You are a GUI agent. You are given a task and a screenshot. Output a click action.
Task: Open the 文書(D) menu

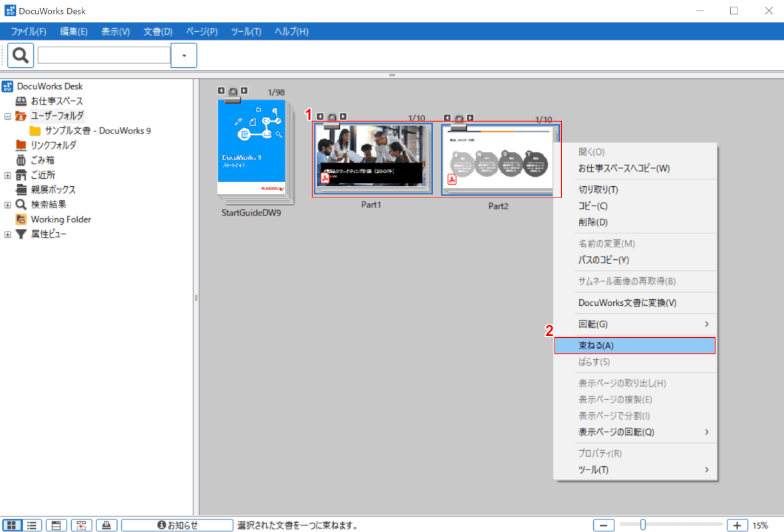click(158, 31)
